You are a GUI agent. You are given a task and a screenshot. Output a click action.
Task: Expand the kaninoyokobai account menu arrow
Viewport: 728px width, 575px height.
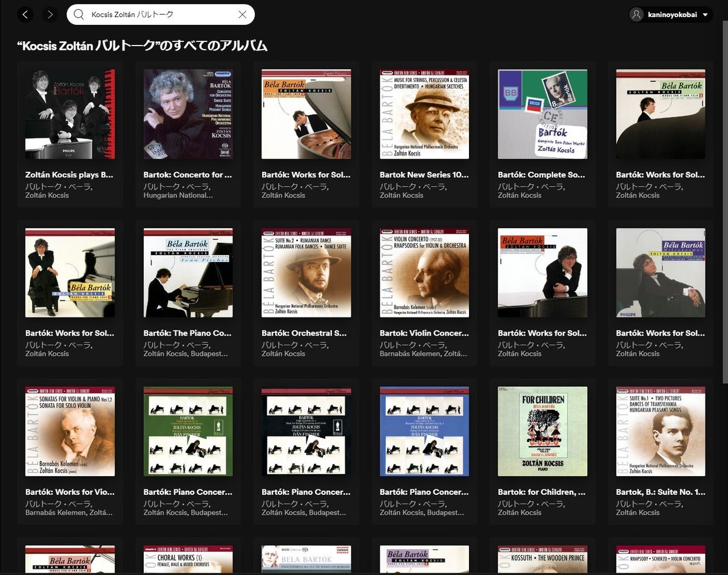click(705, 15)
